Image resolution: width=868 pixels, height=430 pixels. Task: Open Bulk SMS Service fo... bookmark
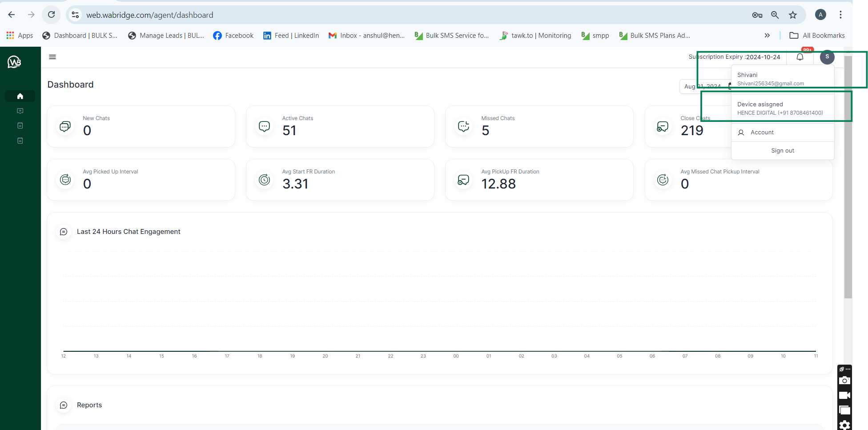point(451,36)
